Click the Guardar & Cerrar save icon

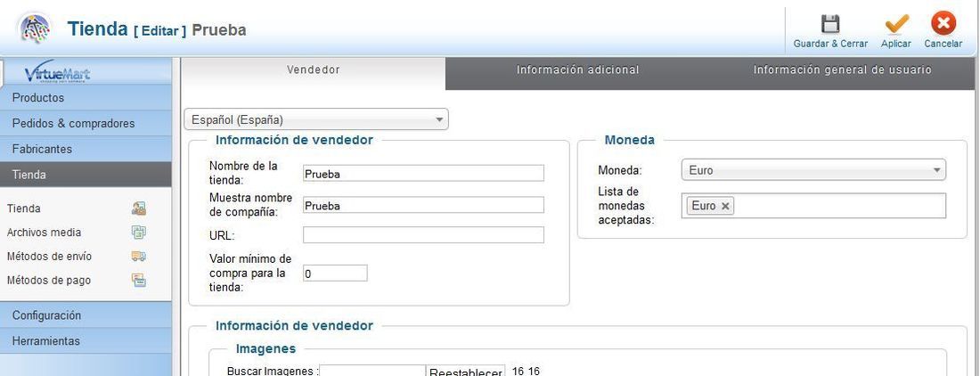[x=830, y=24]
